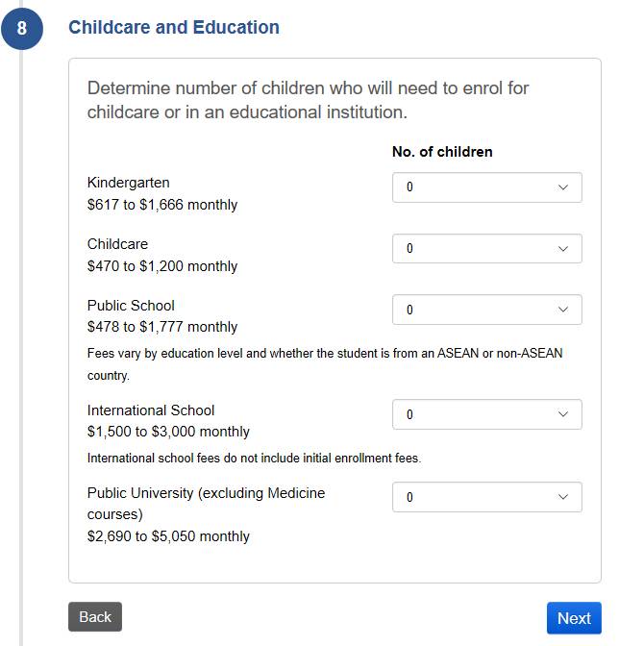Expand the Childcare number of children dropdown

pyautogui.click(x=486, y=249)
